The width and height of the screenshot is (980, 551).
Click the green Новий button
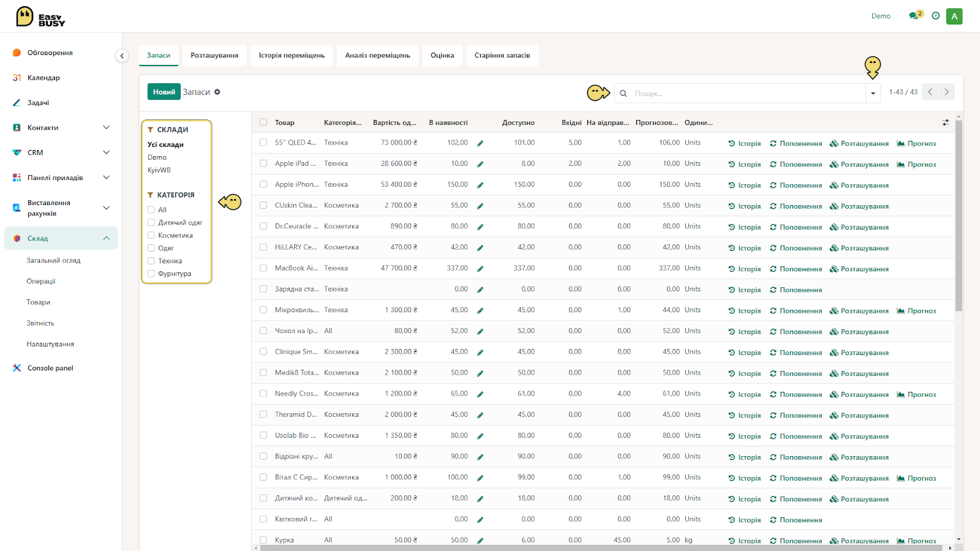coord(164,92)
